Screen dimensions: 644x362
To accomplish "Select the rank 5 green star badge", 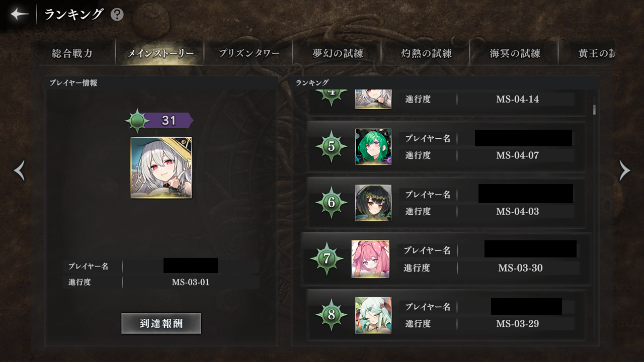I will pos(331,146).
